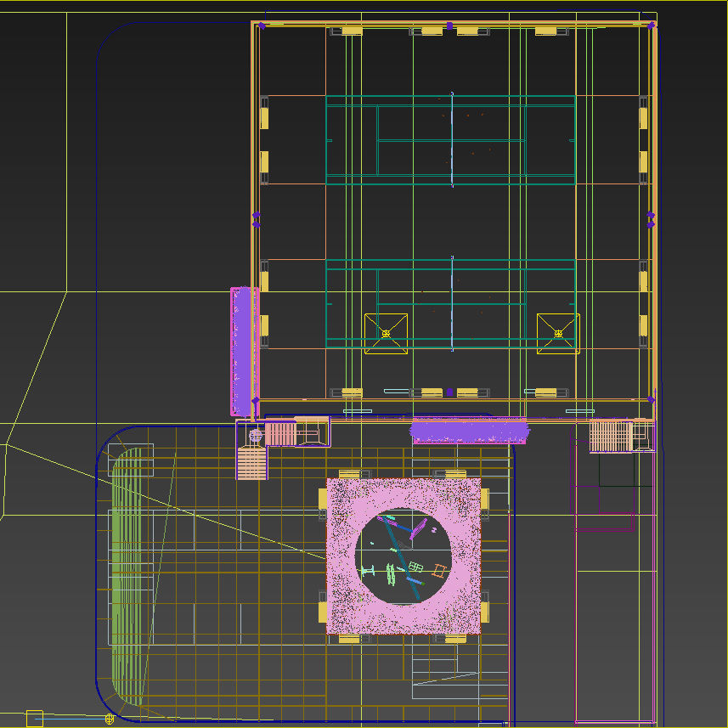Select the vertical purple bar left of building
728x728 pixels.
(243, 352)
